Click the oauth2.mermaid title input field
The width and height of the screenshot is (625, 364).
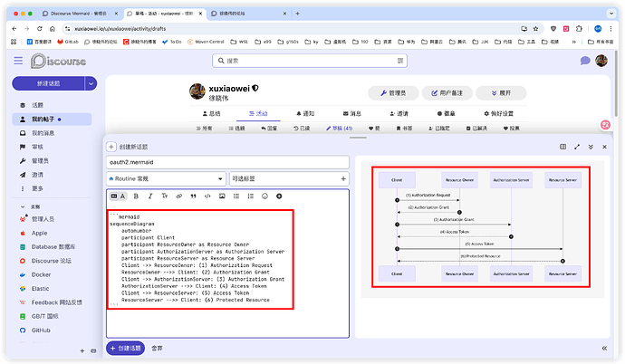point(227,162)
